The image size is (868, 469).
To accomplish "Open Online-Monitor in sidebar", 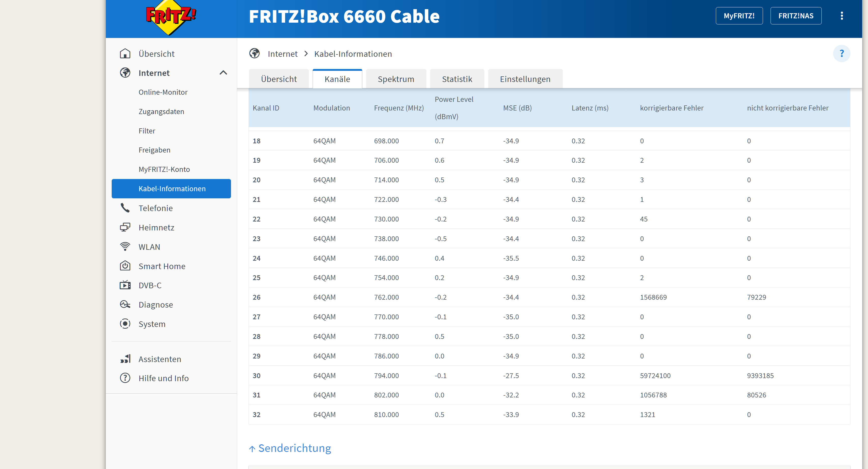I will point(163,92).
